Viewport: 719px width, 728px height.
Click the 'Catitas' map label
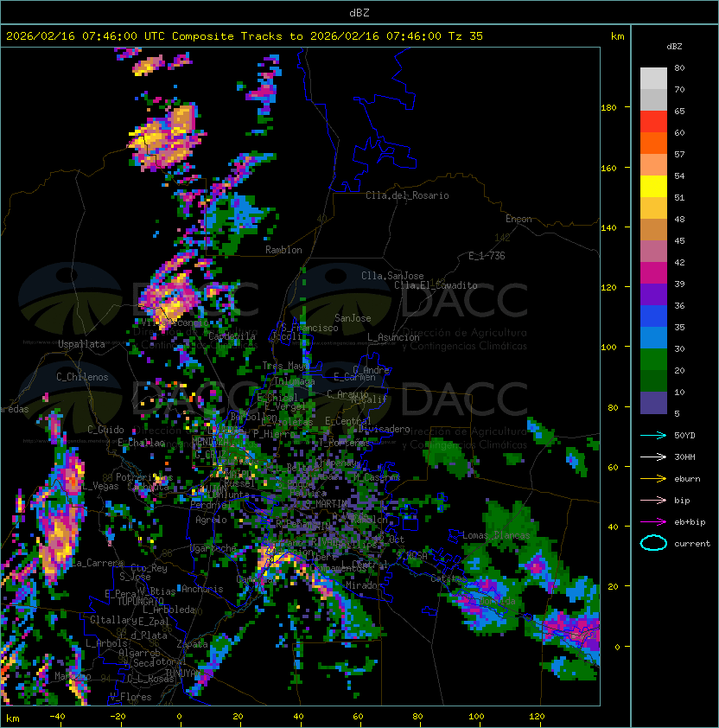click(x=449, y=578)
